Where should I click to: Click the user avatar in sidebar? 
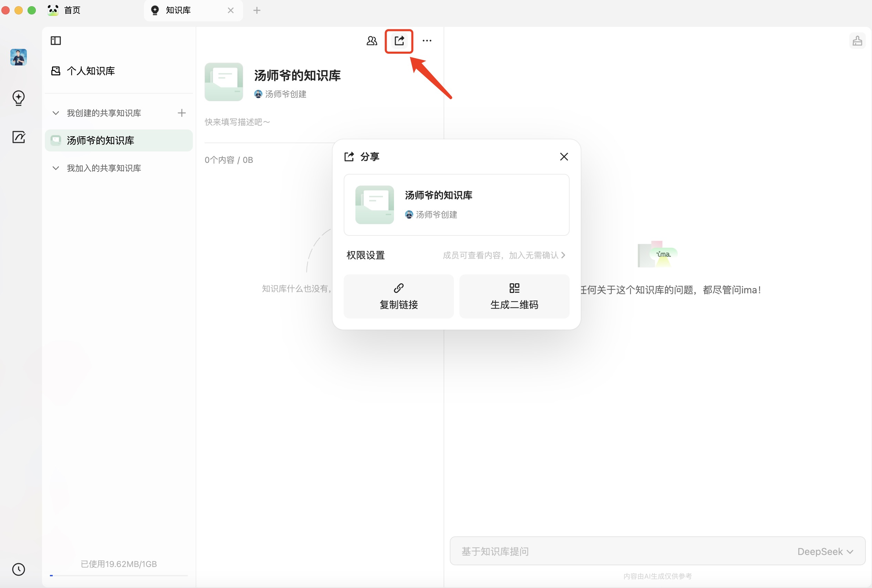[18, 57]
